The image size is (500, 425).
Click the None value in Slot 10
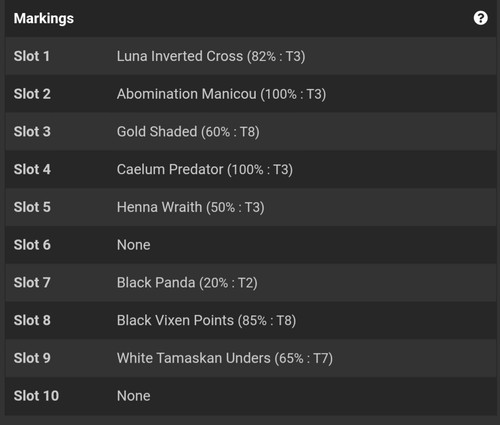(133, 396)
